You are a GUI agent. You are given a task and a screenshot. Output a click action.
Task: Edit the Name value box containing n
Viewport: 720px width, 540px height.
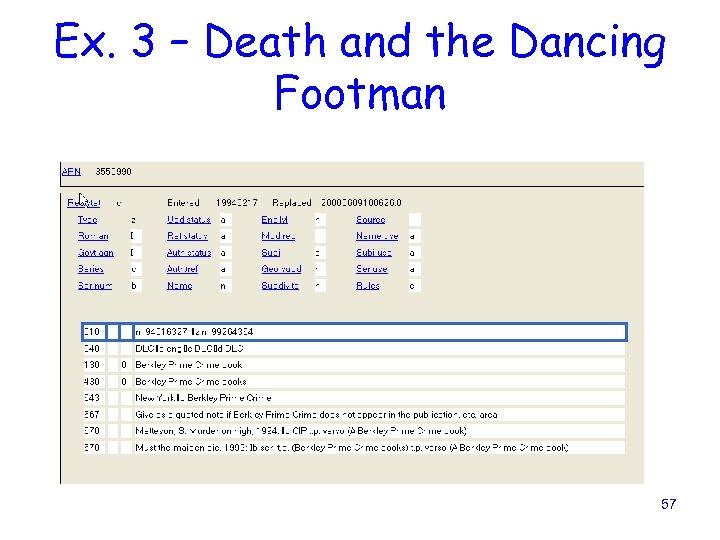225,286
